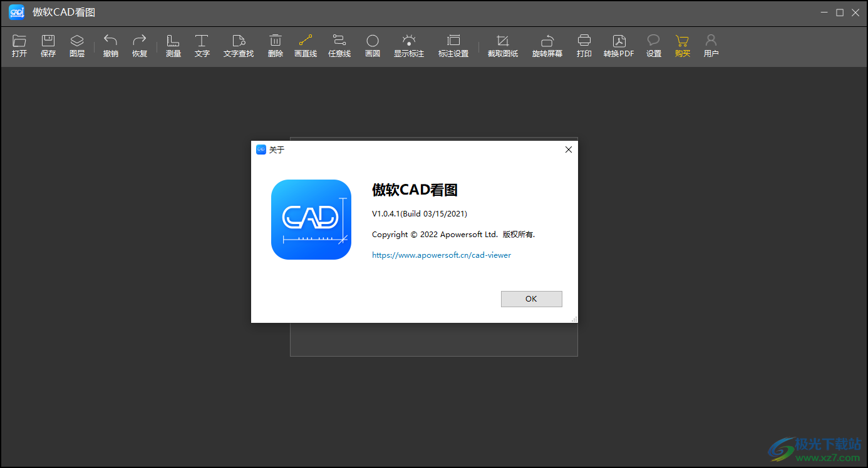
Task: Rotate the screen with 旋转屏幕
Action: coord(546,45)
